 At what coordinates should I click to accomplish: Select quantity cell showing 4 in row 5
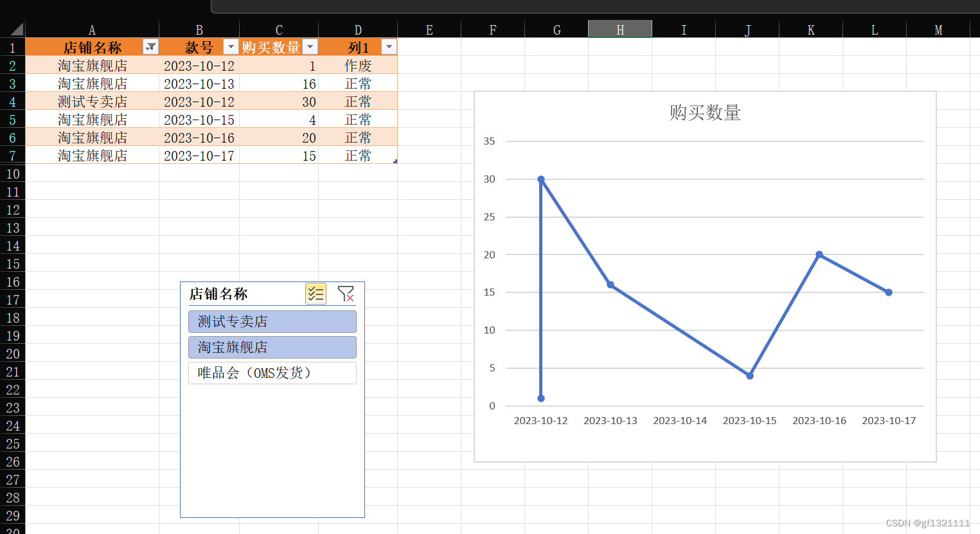(279, 120)
